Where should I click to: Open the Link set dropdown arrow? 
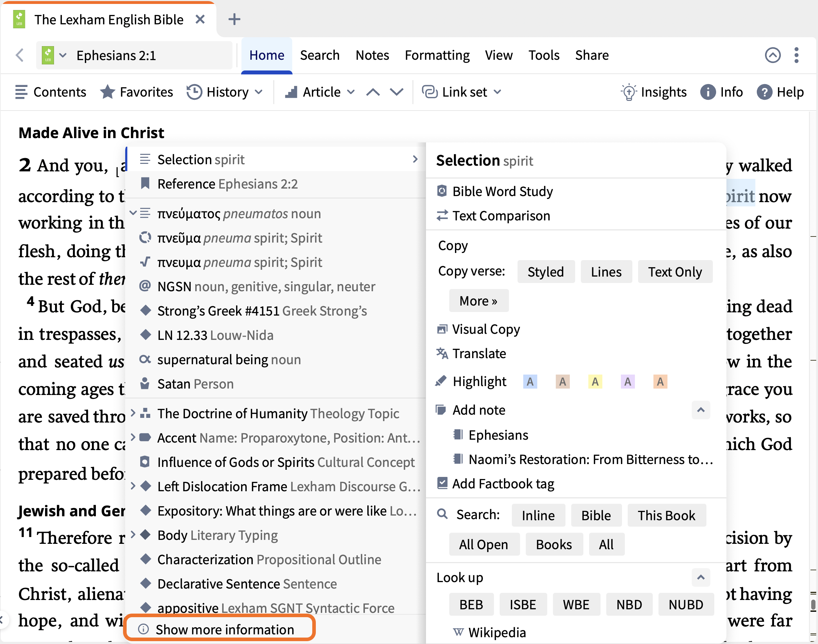tap(497, 92)
